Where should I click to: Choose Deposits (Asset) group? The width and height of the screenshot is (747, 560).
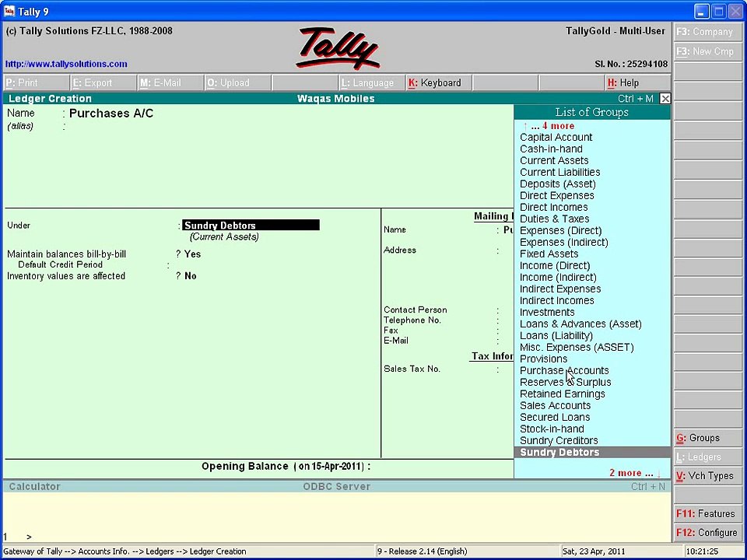pos(558,184)
